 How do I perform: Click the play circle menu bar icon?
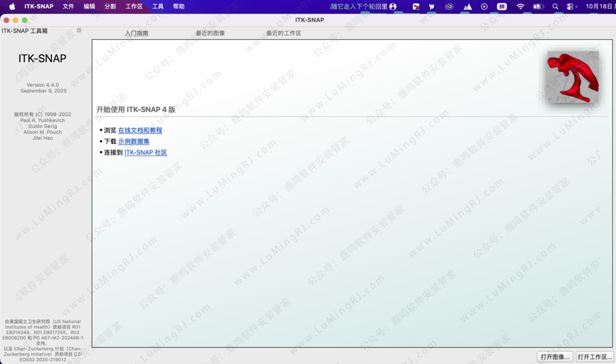[x=484, y=6]
